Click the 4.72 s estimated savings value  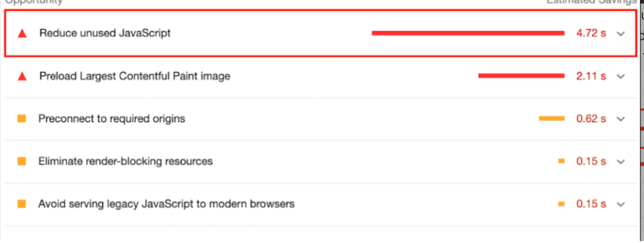591,33
